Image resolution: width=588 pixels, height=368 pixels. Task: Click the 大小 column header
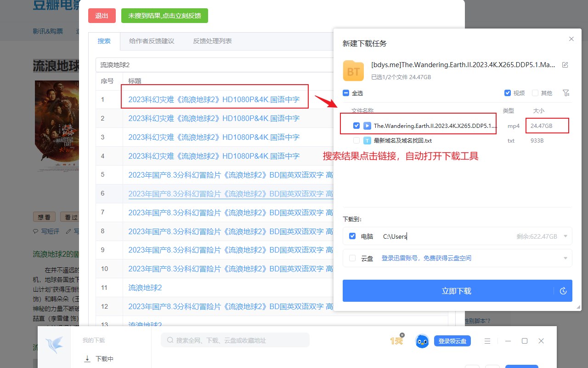[538, 111]
